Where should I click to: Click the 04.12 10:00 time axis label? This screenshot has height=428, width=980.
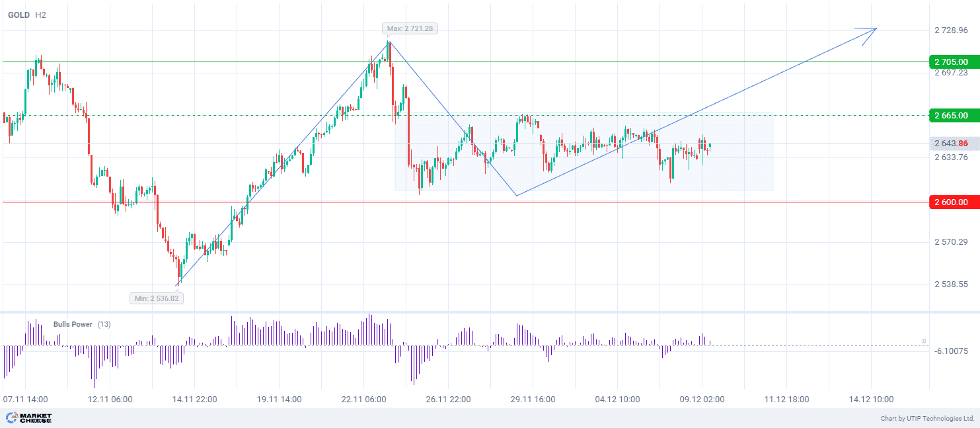click(x=618, y=399)
